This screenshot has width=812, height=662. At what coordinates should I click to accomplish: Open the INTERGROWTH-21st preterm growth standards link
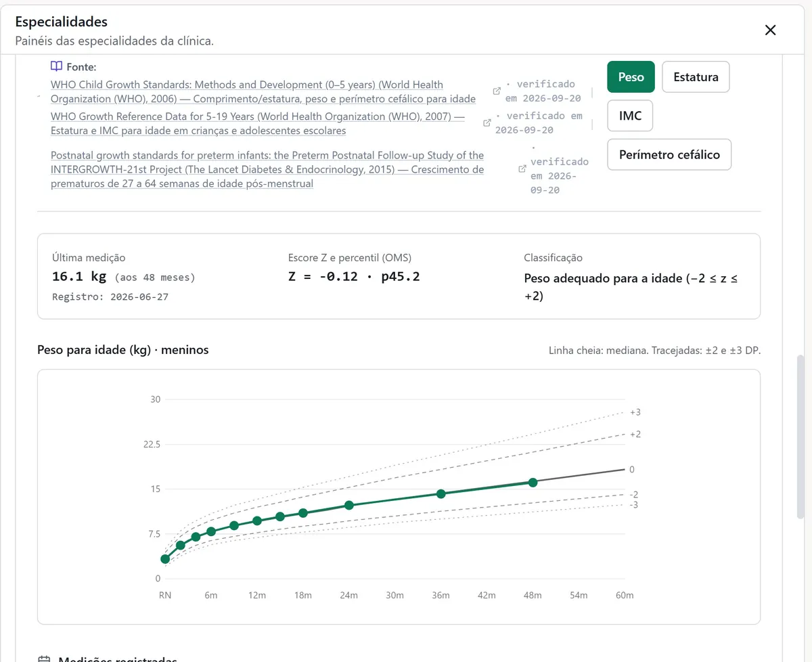point(267,169)
